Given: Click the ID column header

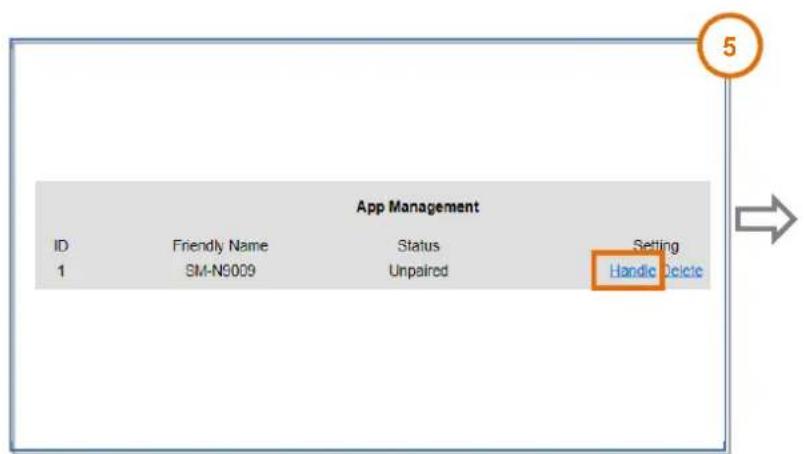Looking at the screenshot, I should [61, 246].
